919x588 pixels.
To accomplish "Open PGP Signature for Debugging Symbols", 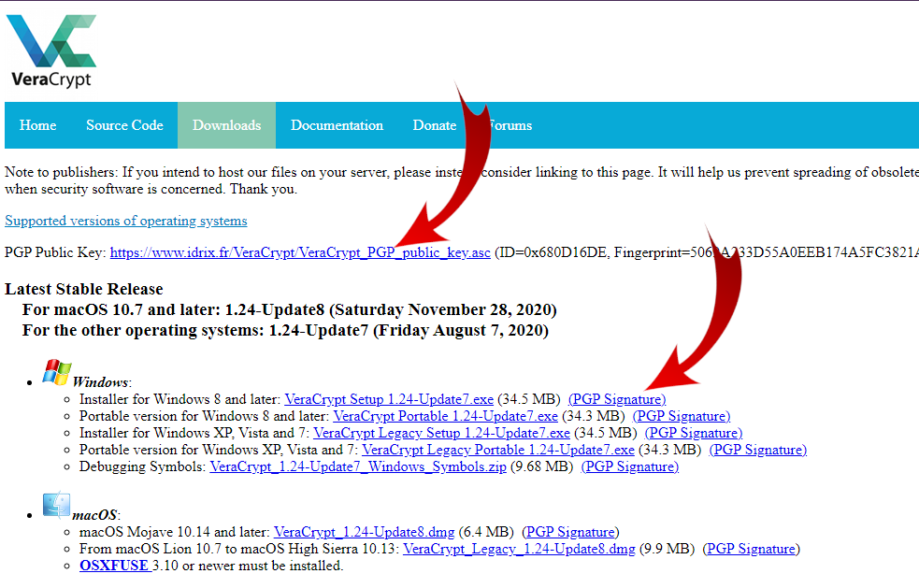I will [630, 467].
